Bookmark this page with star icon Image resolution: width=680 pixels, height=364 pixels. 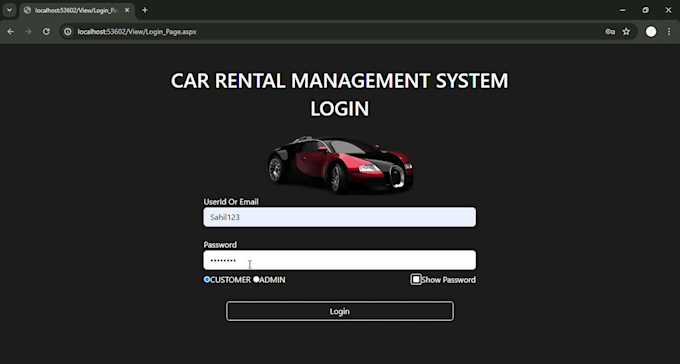[626, 32]
